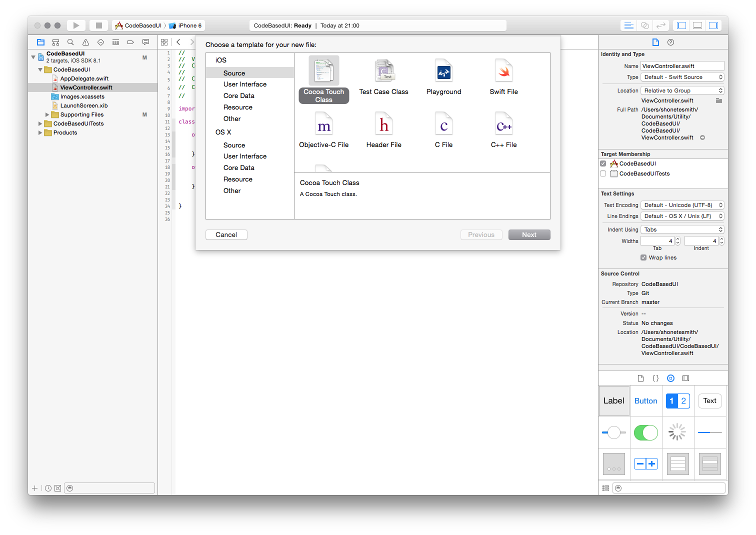
Task: Open the Indent Using dropdown
Action: (x=682, y=230)
